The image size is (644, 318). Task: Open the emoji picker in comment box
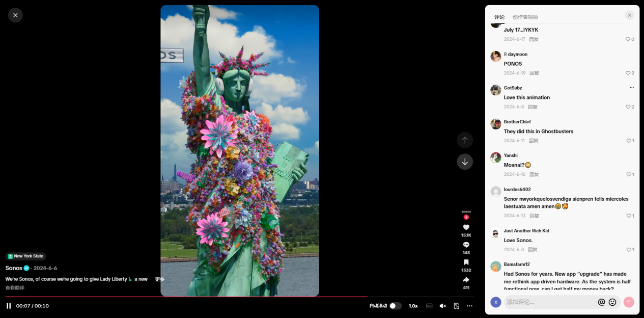(612, 302)
